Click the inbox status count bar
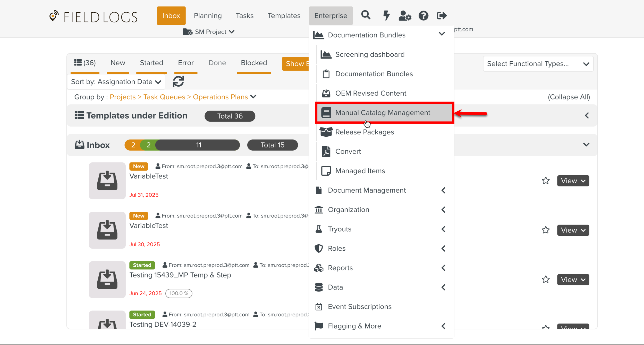 (182, 145)
